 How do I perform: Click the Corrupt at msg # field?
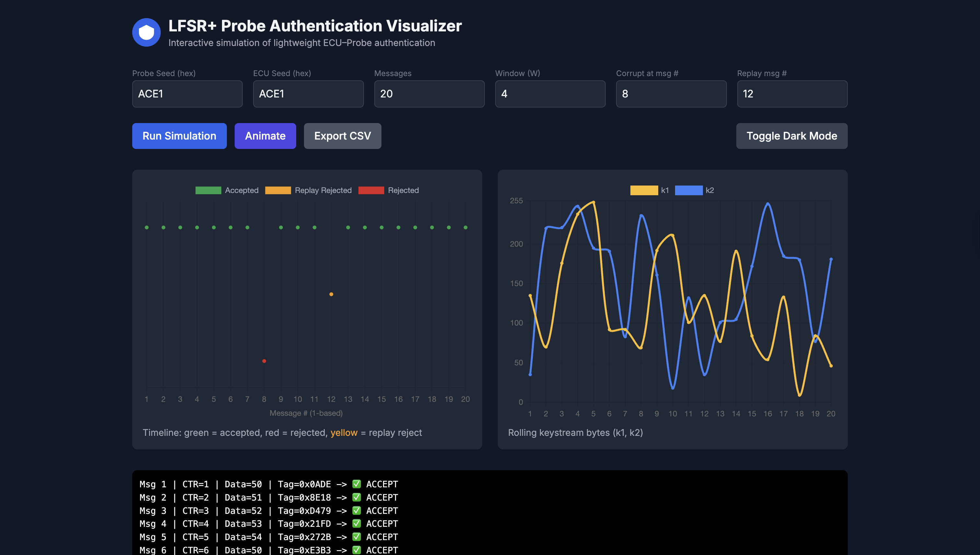click(671, 94)
